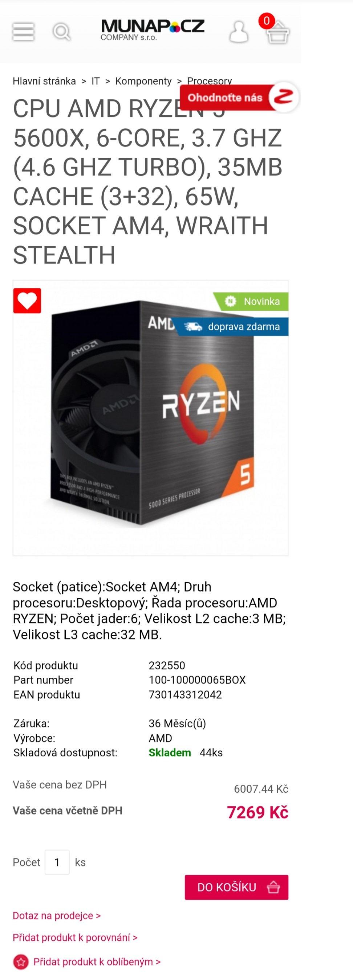Open the Procesory breadcrumb link

coord(210,80)
